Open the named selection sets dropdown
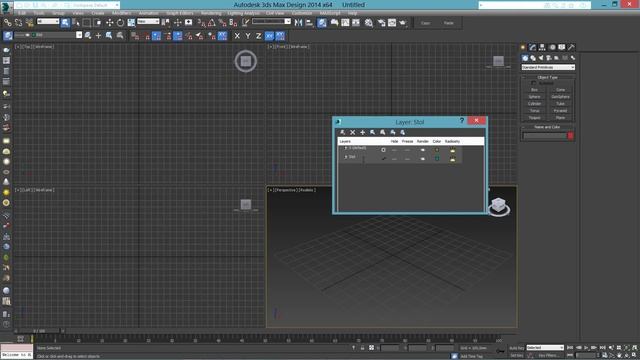This screenshot has width=640, height=360. pyautogui.click(x=271, y=22)
